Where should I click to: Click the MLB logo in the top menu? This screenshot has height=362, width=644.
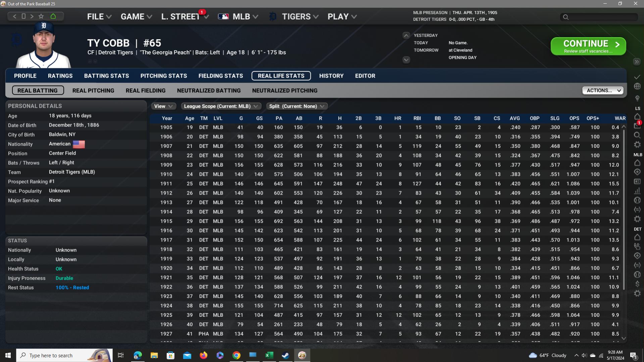(x=223, y=16)
